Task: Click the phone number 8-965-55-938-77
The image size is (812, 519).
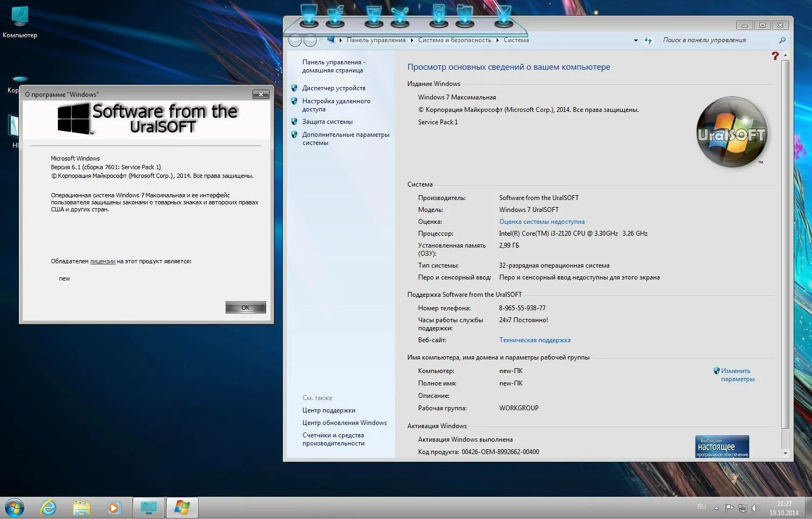Action: point(522,308)
